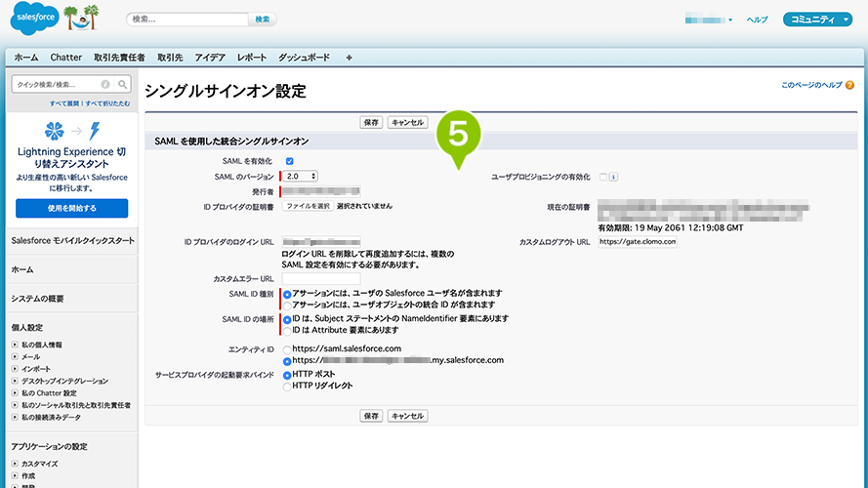This screenshot has height=488, width=868.
Task: Add a new tab with plus icon
Action: click(349, 58)
